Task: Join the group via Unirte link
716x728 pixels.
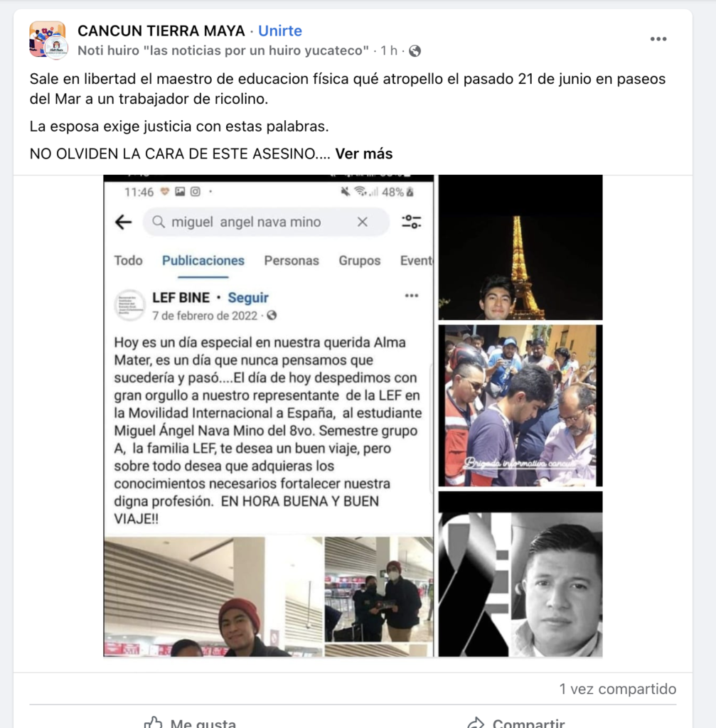Action: pyautogui.click(x=280, y=31)
